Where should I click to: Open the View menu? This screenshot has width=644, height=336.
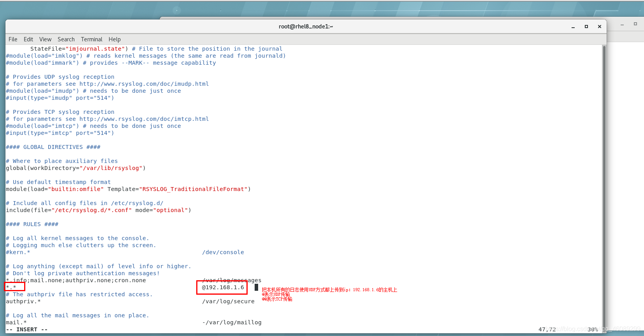tap(45, 39)
